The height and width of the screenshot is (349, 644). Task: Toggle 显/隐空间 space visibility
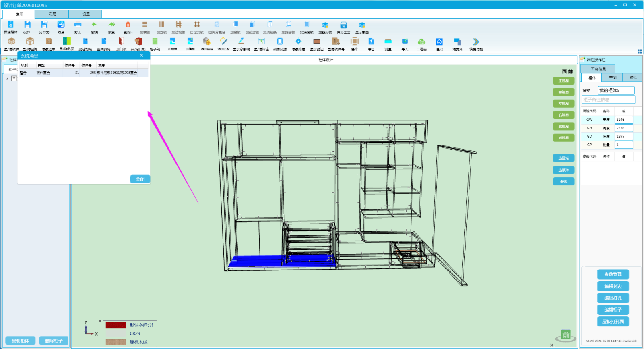click(x=30, y=44)
